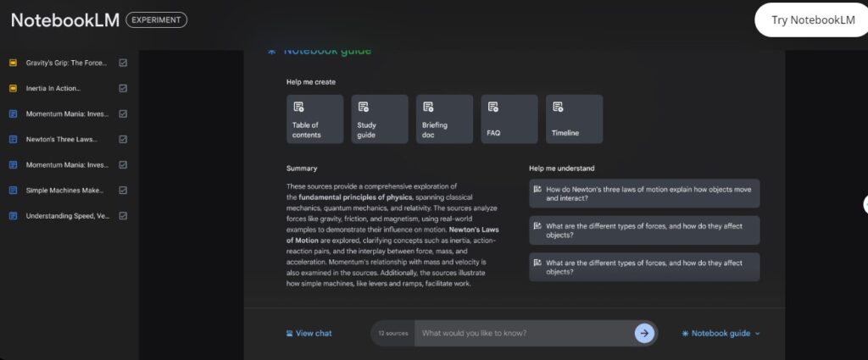Image resolution: width=868 pixels, height=360 pixels.
Task: Click the Timeline card icon
Action: point(558,107)
